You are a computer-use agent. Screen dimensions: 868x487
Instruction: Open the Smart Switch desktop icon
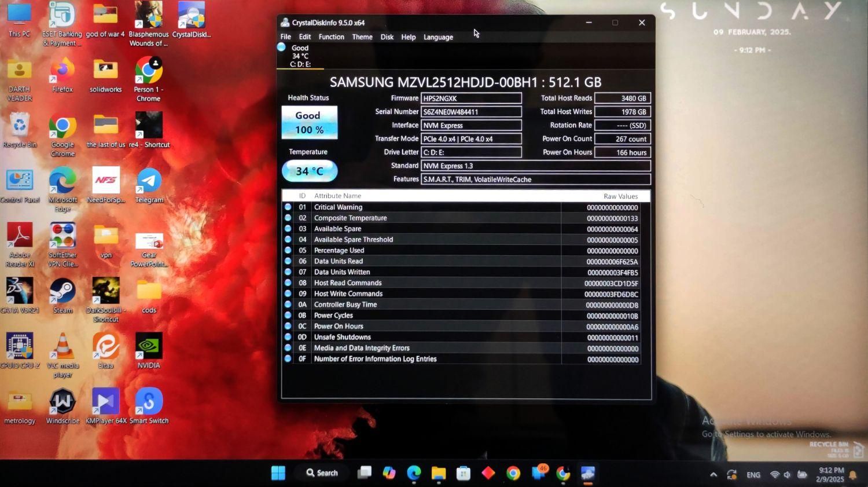point(149,406)
